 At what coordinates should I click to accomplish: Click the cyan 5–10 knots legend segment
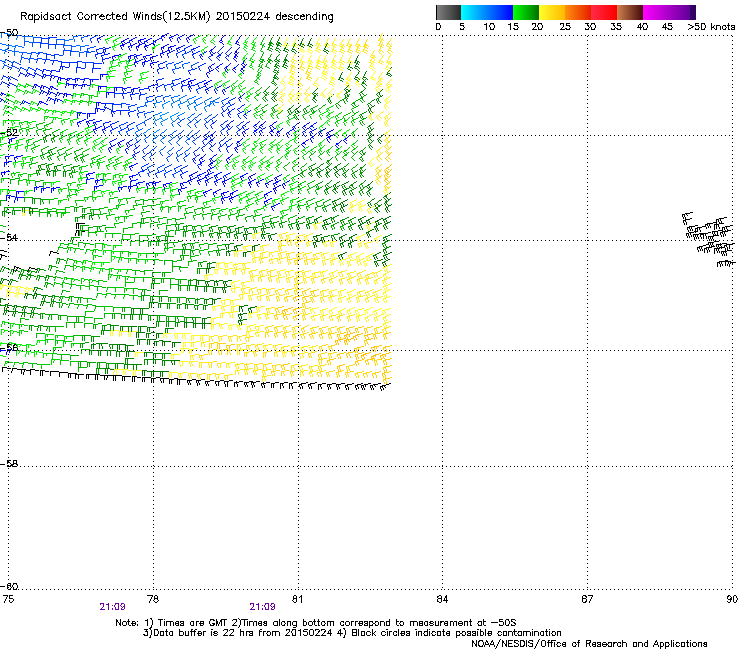pyautogui.click(x=474, y=12)
